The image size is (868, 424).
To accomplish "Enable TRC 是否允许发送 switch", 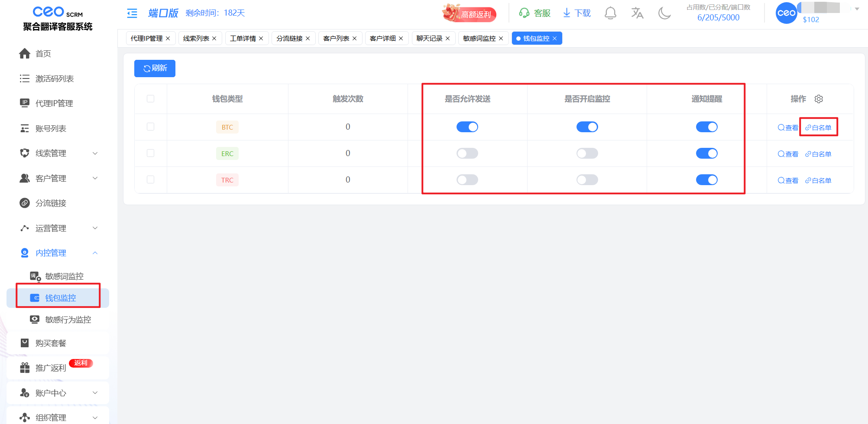I will (x=467, y=180).
